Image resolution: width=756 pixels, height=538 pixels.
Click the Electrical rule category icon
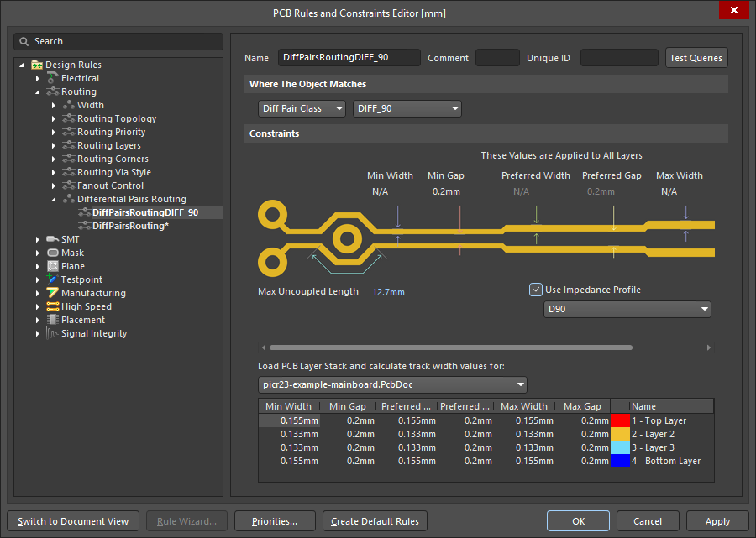click(53, 78)
